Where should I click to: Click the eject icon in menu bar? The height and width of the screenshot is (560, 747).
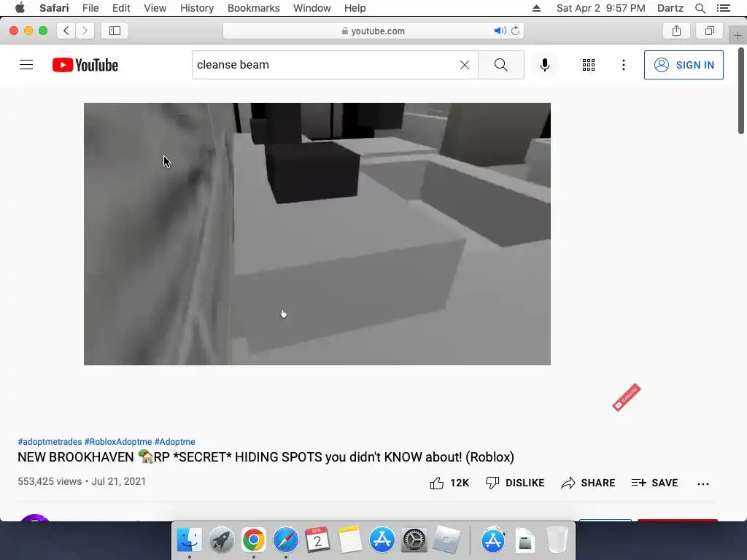pyautogui.click(x=536, y=8)
